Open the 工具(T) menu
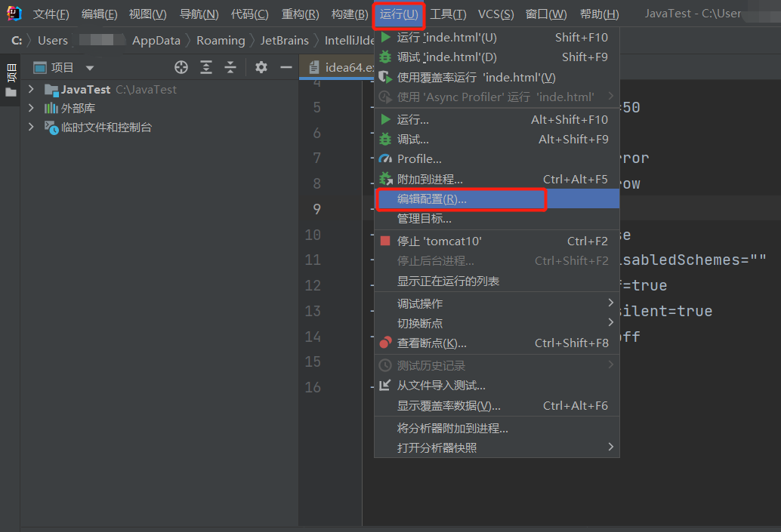Screen dimensions: 781x532 (448, 14)
